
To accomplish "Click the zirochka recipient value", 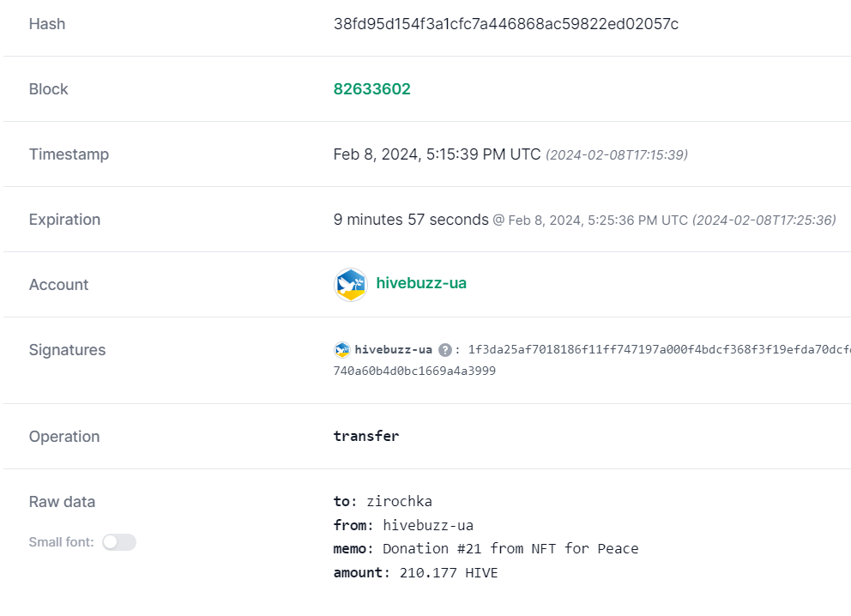I will (x=400, y=502).
